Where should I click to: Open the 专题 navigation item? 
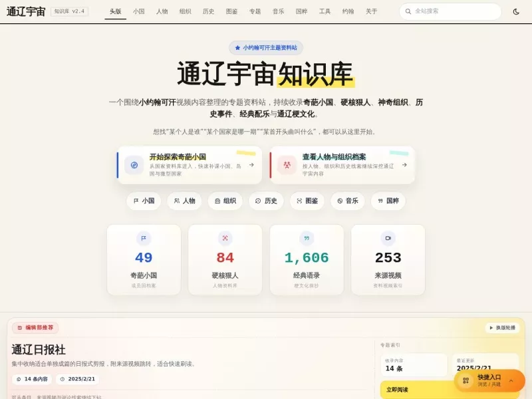click(x=255, y=11)
